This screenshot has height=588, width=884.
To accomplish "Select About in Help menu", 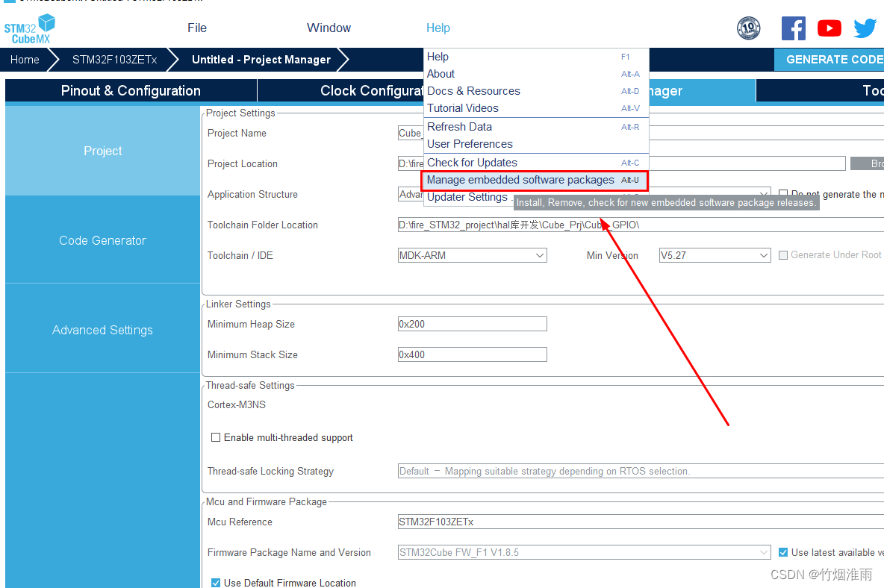I will coord(535,74).
